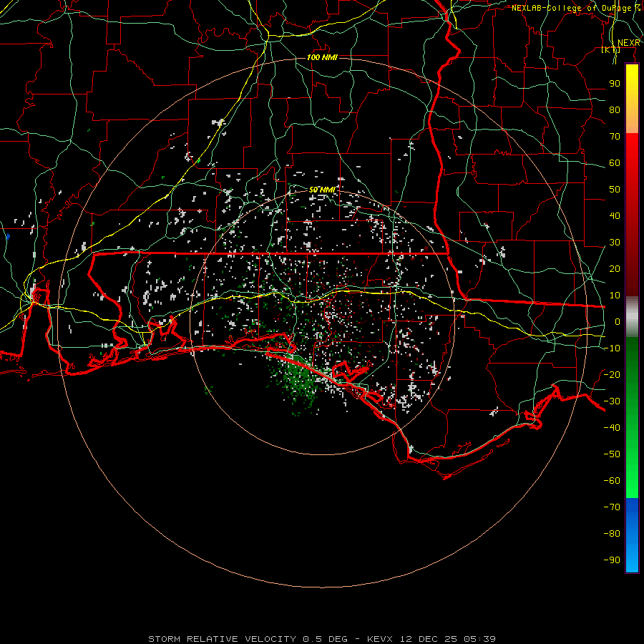The image size is (644, 644).
Task: Click the 05:39 timestamp in caption
Action: click(x=479, y=639)
